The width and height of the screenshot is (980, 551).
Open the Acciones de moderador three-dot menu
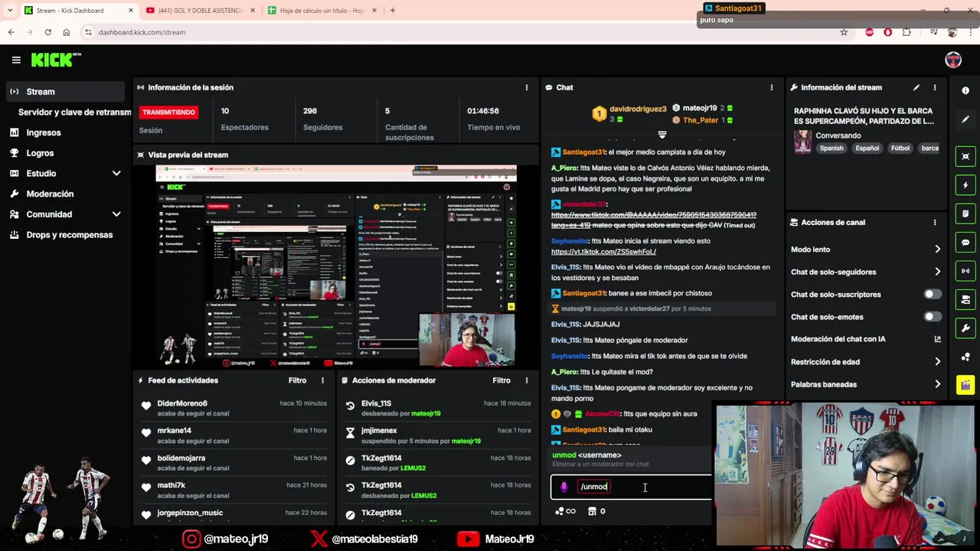(x=527, y=380)
